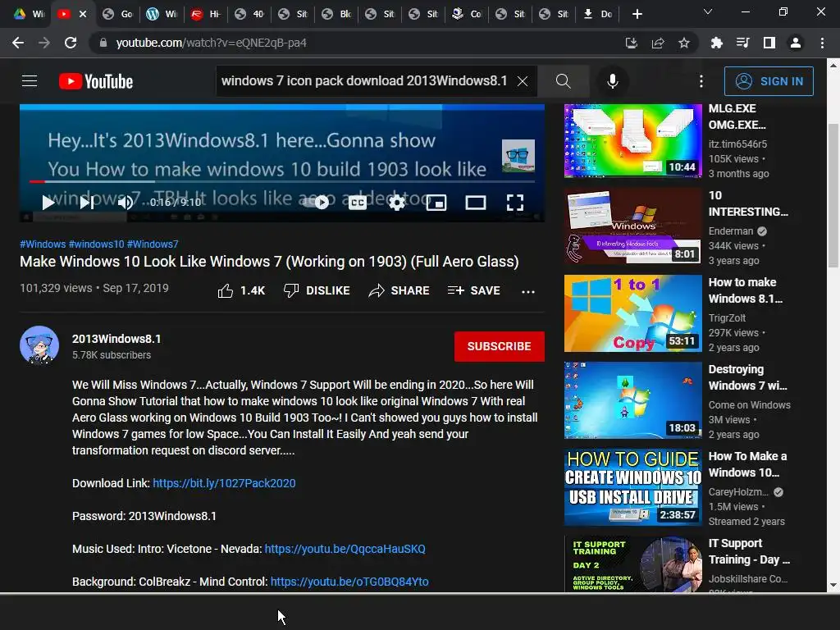Open ColBreakz Mind Control link

tap(349, 582)
